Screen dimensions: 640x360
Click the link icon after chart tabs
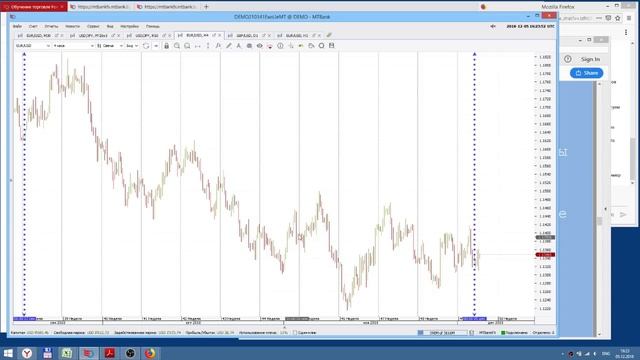pos(329,36)
